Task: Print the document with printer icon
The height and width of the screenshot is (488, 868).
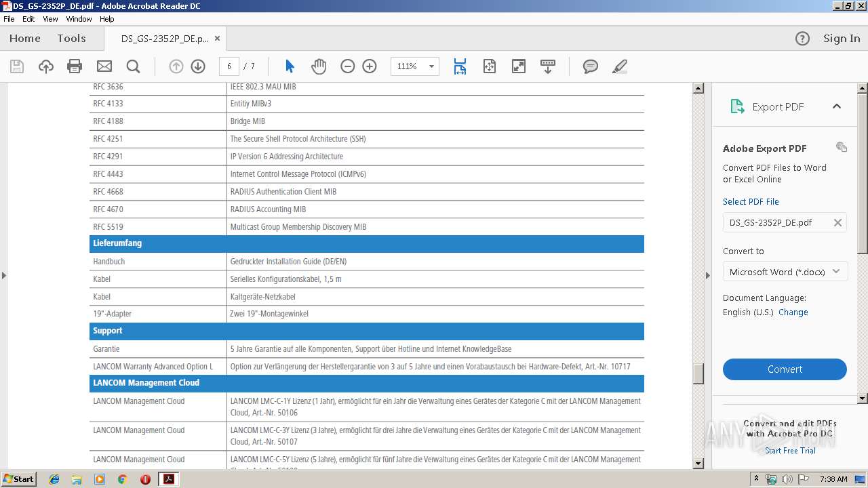Action: click(75, 66)
